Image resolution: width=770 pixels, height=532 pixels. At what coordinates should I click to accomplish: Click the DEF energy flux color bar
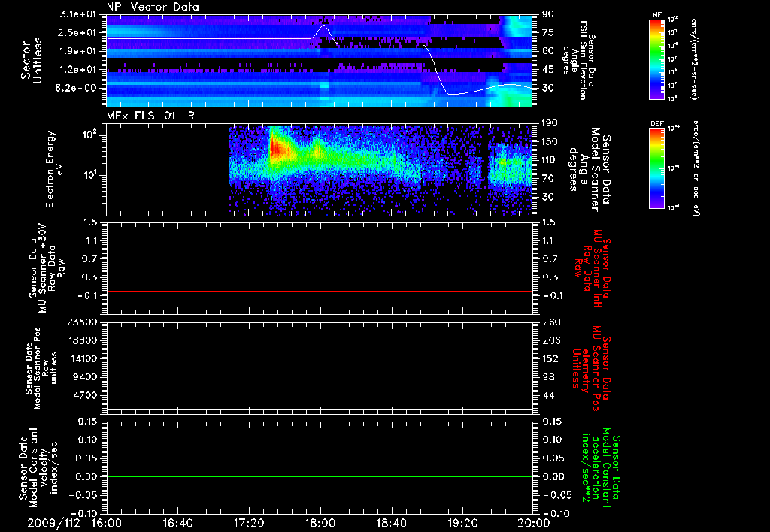pos(656,168)
